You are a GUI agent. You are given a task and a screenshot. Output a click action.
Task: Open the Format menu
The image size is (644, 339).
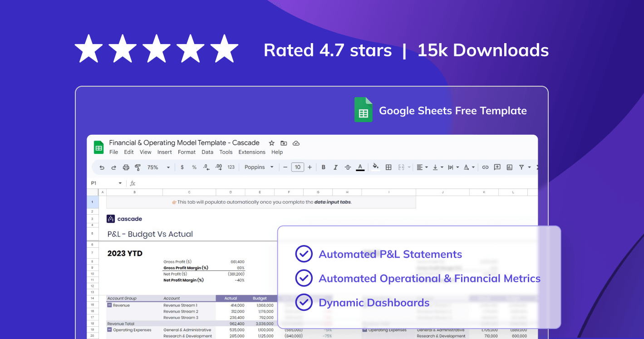tap(187, 152)
